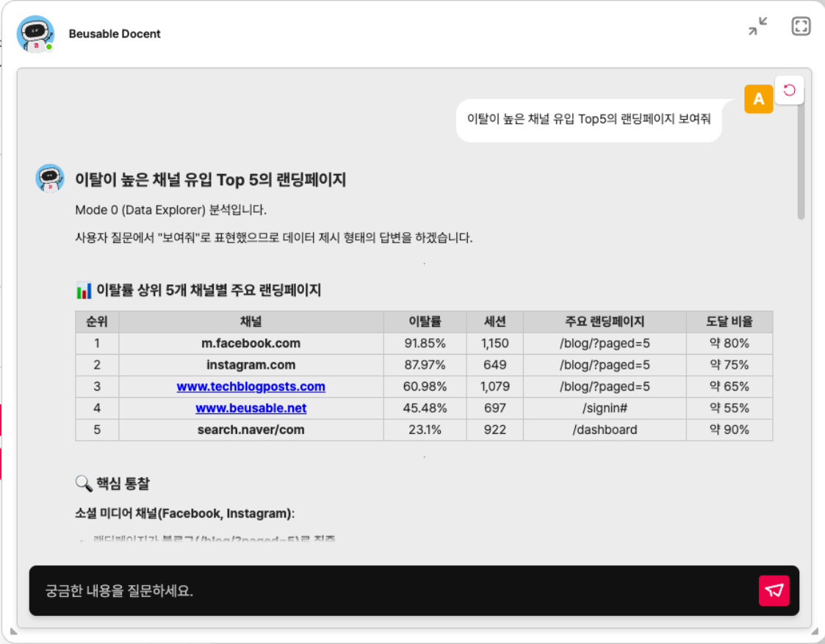
Task: Click the 주요 랜딩페이지 column header
Action: [605, 322]
